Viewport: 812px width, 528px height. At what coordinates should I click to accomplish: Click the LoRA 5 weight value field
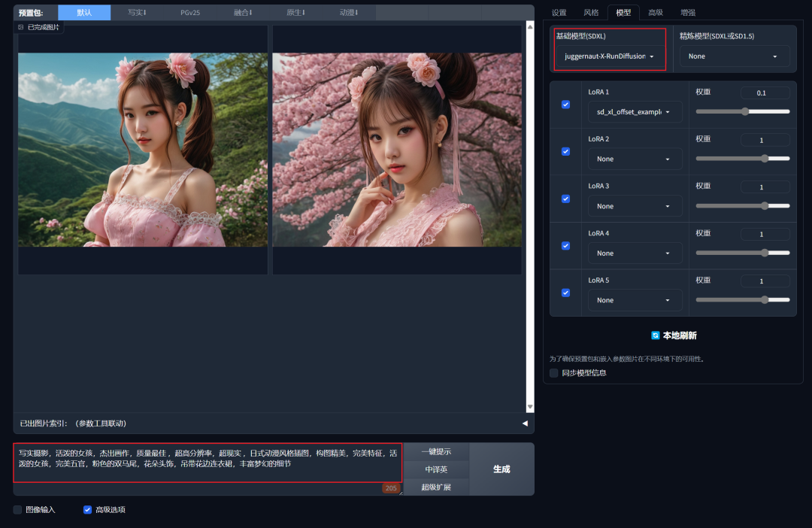[765, 281]
